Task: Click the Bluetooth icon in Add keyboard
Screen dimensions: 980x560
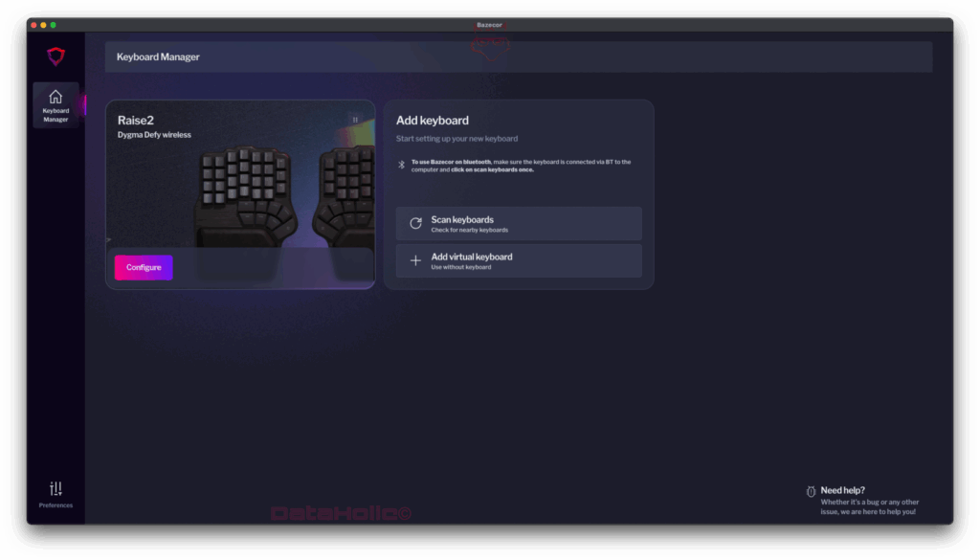Action: pyautogui.click(x=402, y=165)
